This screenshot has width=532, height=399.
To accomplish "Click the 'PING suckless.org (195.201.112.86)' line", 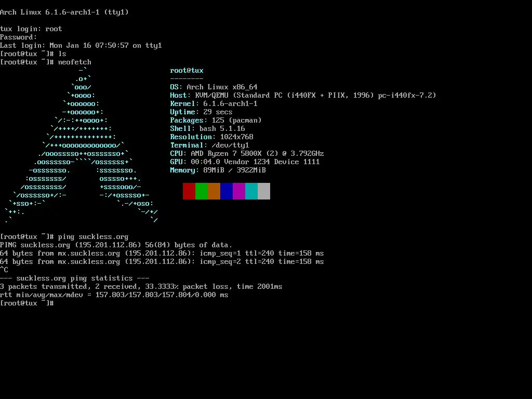I will click(116, 245).
